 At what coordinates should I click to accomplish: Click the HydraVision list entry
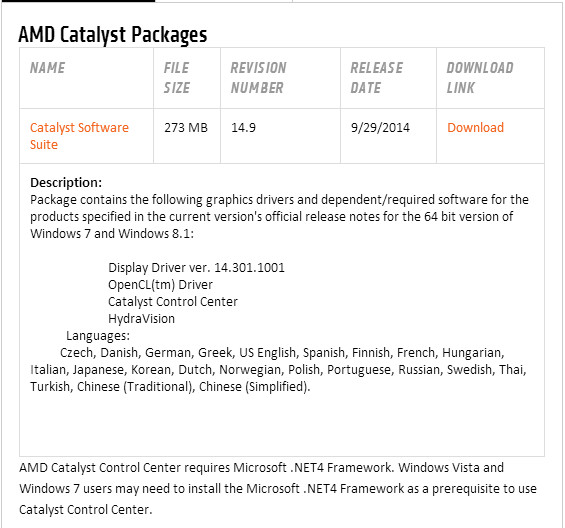[141, 319]
